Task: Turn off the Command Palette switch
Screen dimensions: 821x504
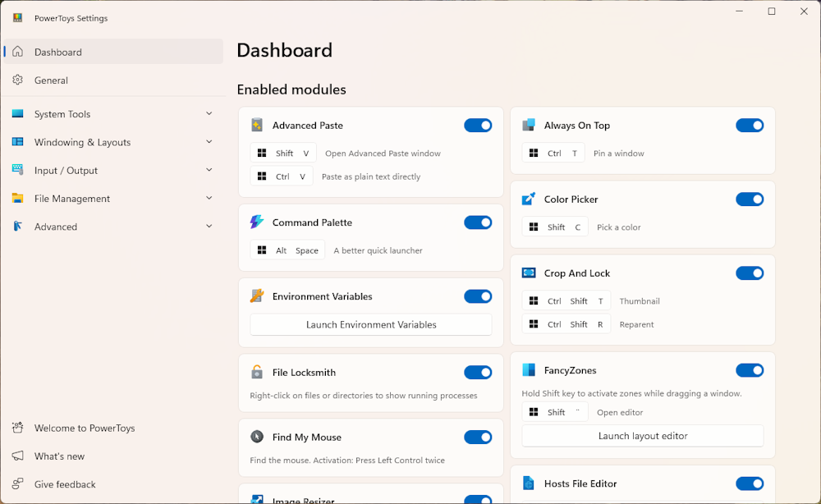Action: coord(478,222)
